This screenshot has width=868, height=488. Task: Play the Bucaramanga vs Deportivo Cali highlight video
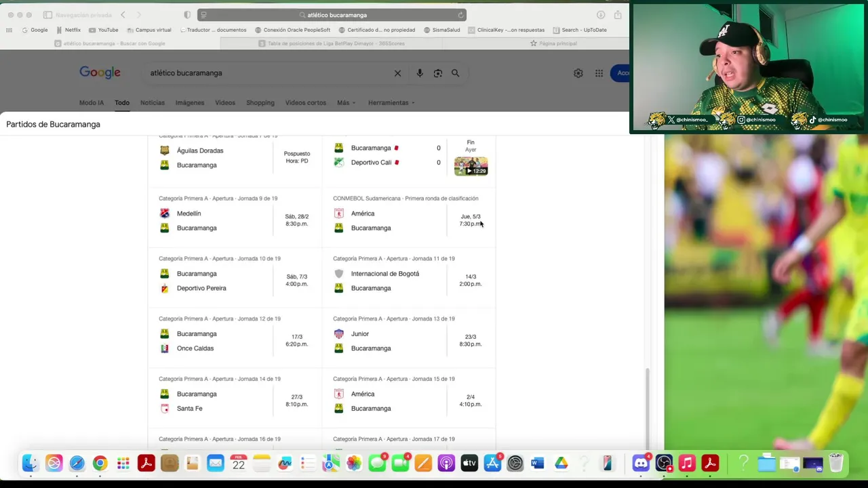pos(471,166)
